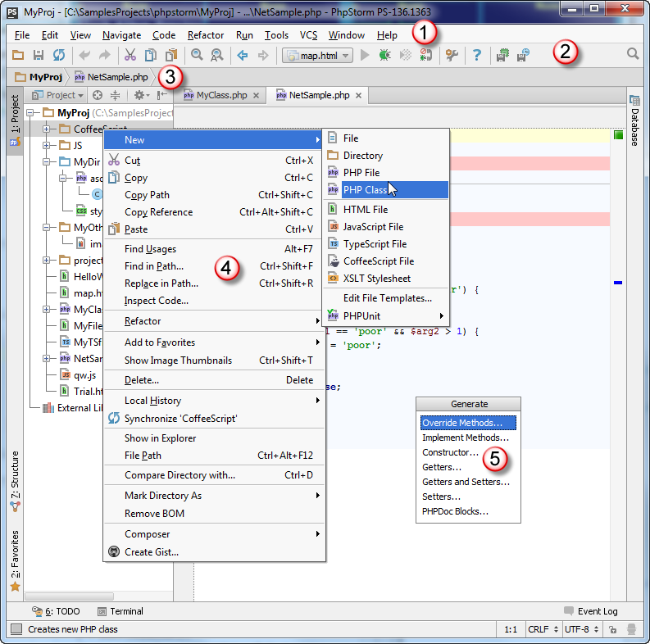Click the Save All floppy icon

click(x=39, y=55)
